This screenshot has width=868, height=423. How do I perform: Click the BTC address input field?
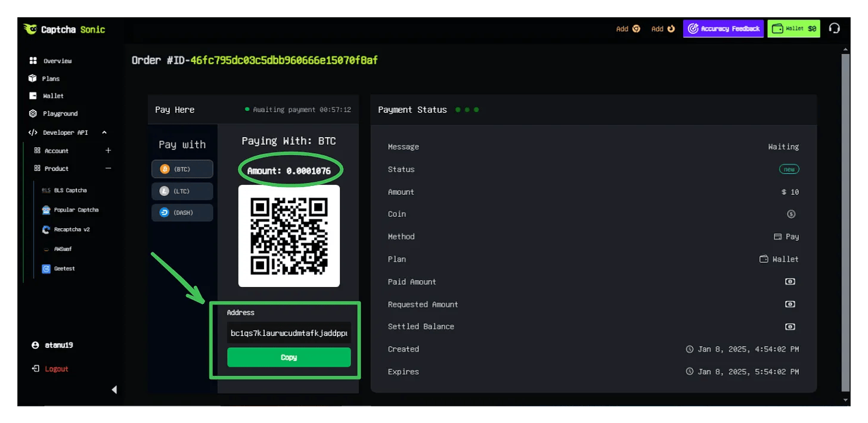coord(289,333)
